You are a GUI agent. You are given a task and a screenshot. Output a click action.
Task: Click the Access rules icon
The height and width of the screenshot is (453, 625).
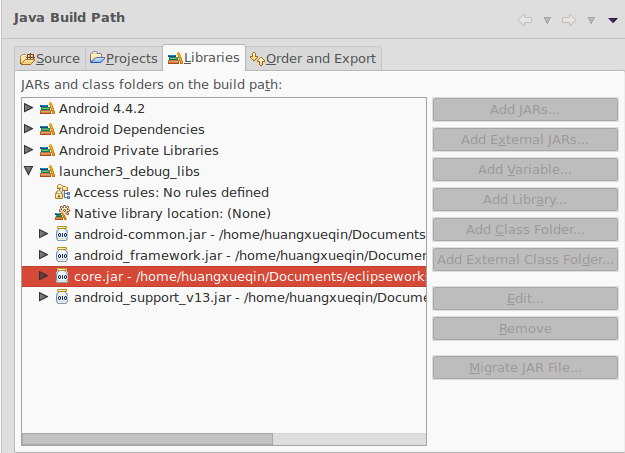pos(62,192)
